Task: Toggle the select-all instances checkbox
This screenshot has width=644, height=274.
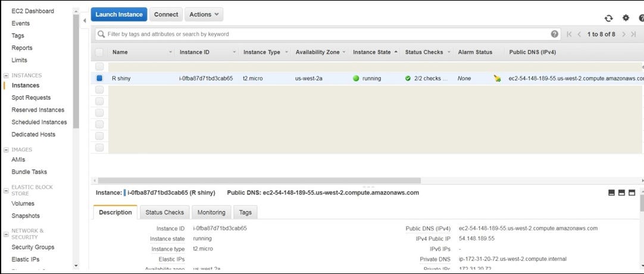Action: click(99, 52)
